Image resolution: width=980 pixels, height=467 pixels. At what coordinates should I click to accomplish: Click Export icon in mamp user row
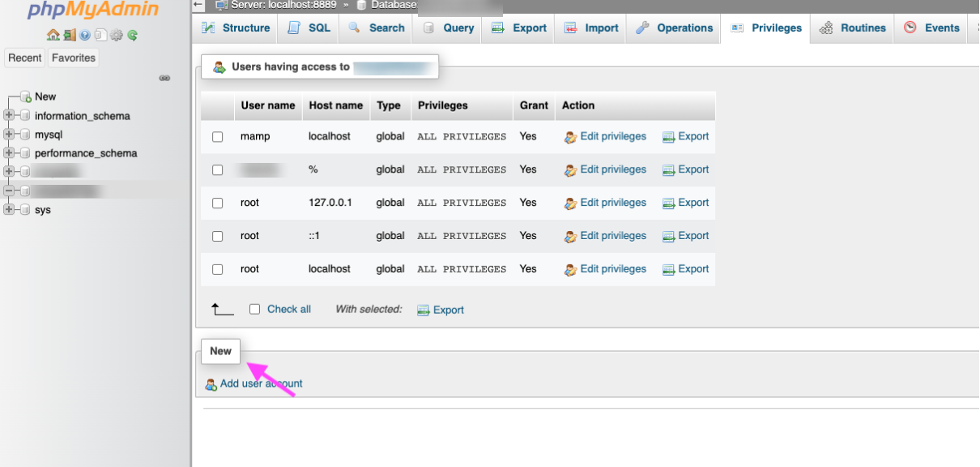click(x=668, y=137)
